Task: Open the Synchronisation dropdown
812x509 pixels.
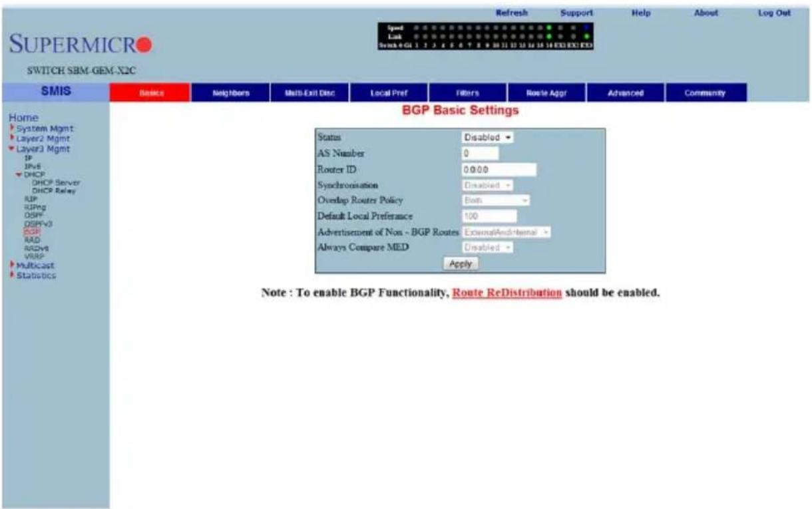Action: 488,185
